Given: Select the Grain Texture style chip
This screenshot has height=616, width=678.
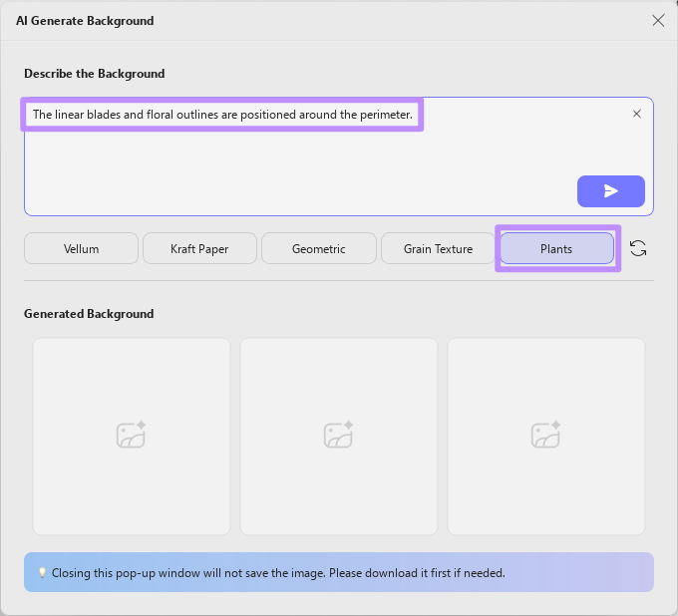Looking at the screenshot, I should coord(438,248).
